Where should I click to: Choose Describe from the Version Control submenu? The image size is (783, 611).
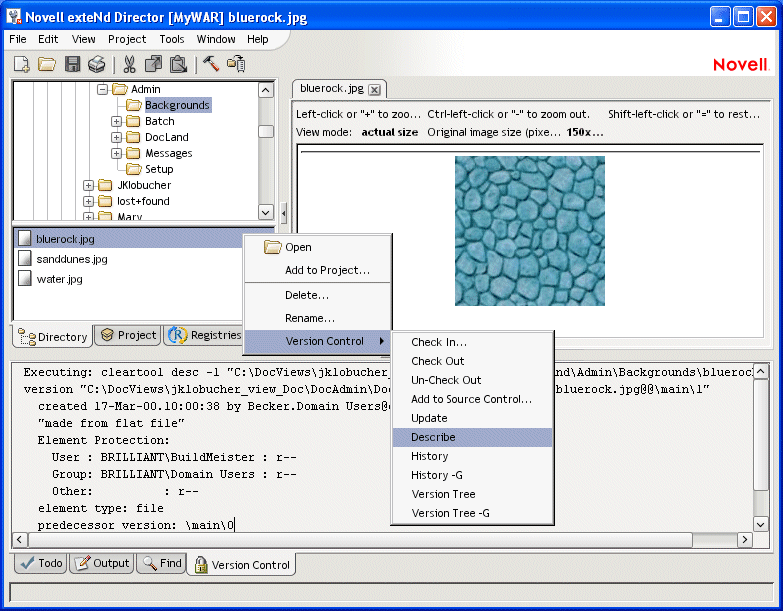tap(433, 437)
